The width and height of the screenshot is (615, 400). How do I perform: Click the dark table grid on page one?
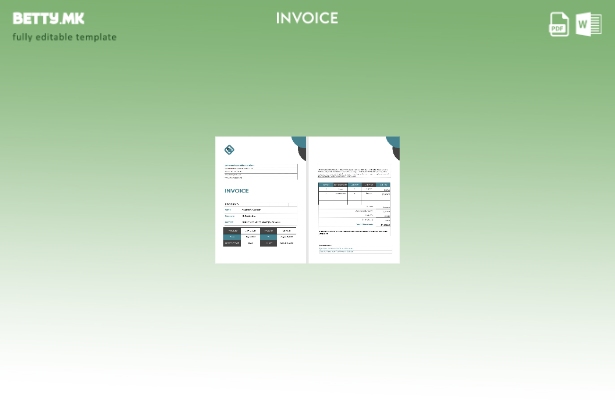coord(259,237)
